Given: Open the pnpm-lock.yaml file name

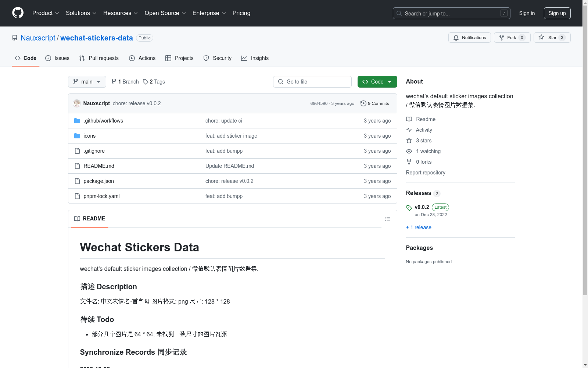Looking at the screenshot, I should [101, 196].
